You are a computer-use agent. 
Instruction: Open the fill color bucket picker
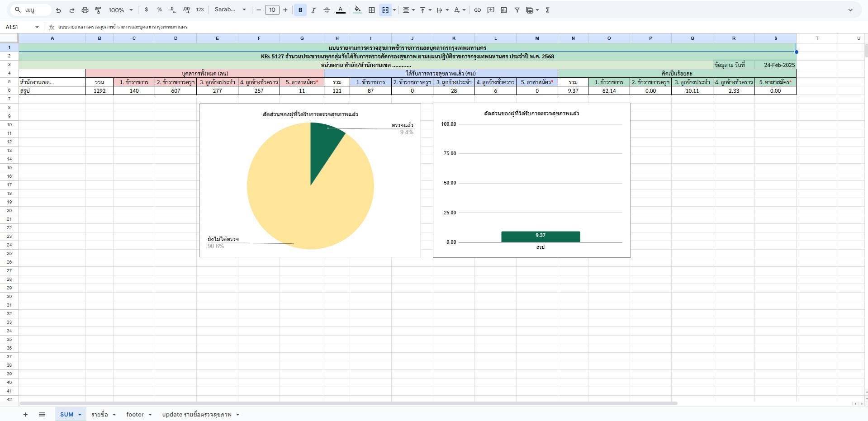pyautogui.click(x=357, y=10)
